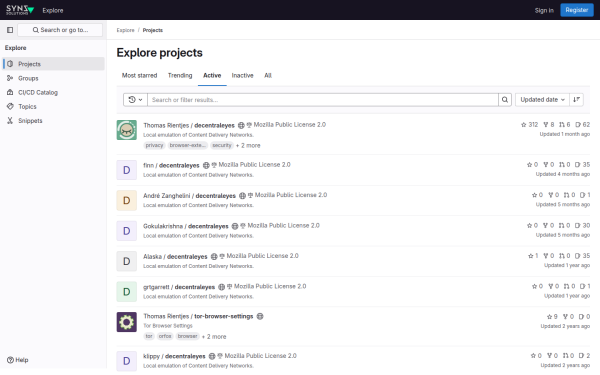600x375 pixels.
Task: Open the Search or go to box
Action: point(60,30)
